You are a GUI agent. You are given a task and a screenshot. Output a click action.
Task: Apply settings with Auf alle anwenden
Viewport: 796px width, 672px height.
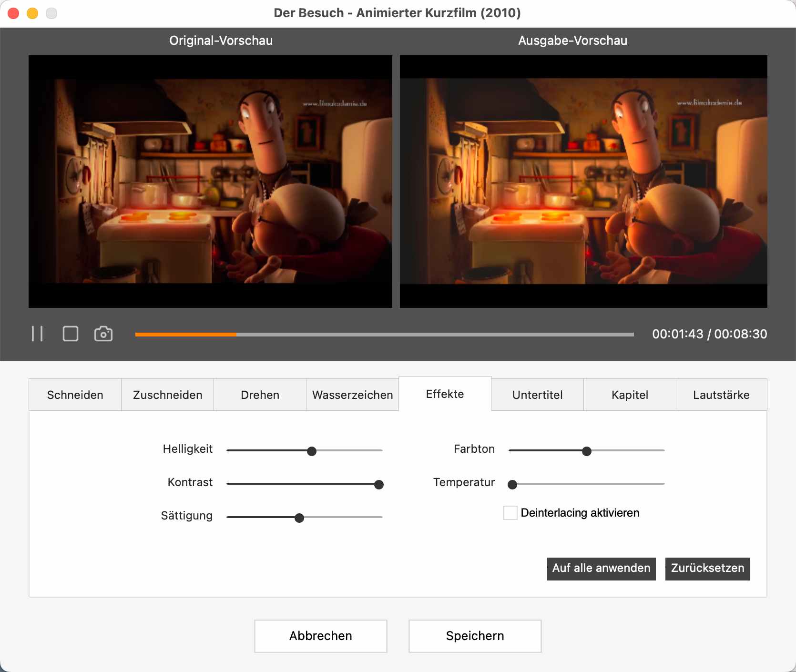[601, 568]
